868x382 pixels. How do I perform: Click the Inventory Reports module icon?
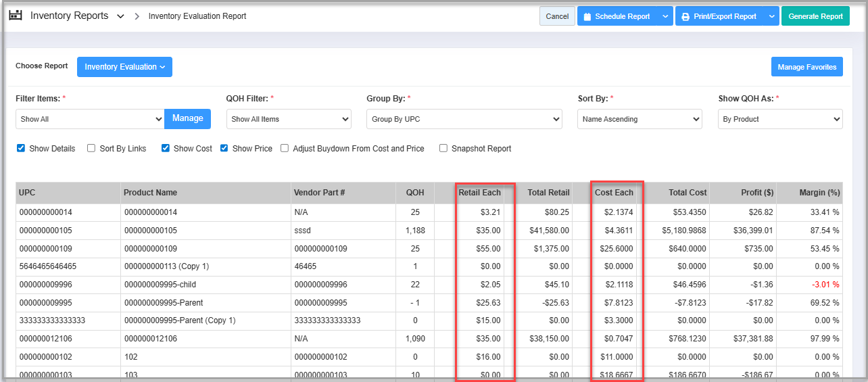coord(15,16)
